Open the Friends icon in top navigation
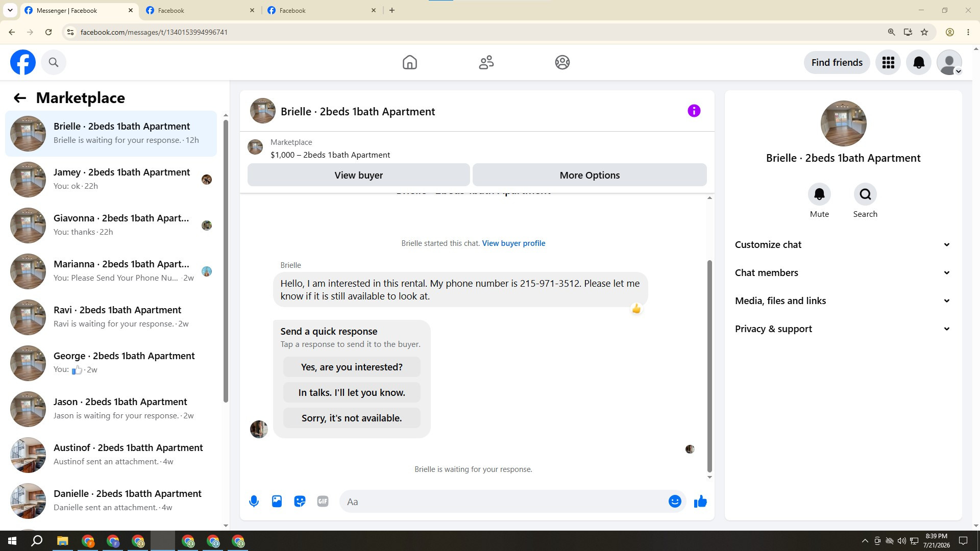The image size is (980, 551). point(486,62)
